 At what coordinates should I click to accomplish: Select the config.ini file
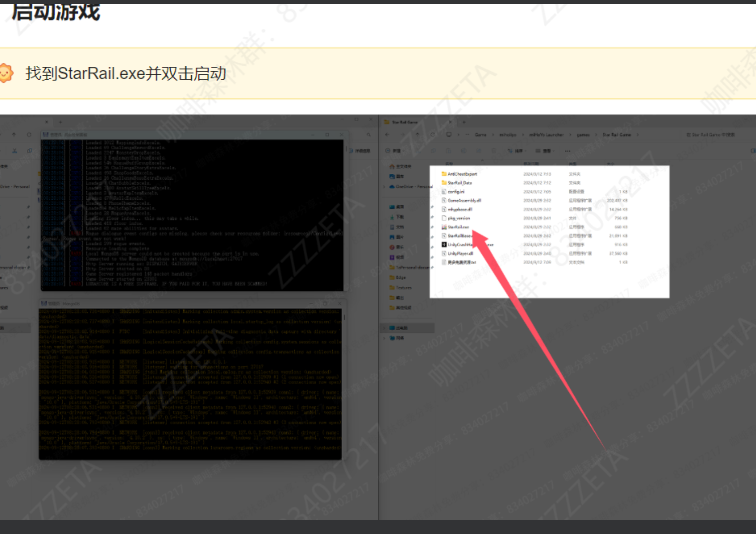[453, 192]
